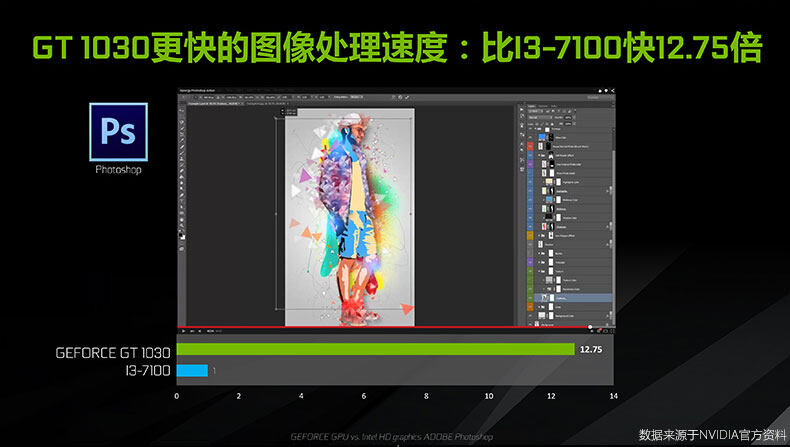This screenshot has width=790, height=447.
Task: Select the highlighted blue layer row
Action: 573,298
